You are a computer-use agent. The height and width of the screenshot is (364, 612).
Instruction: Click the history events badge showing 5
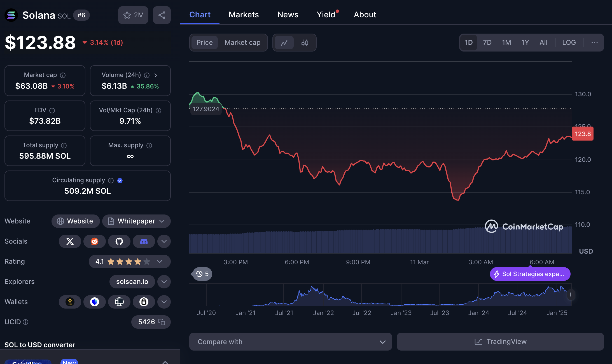(202, 274)
